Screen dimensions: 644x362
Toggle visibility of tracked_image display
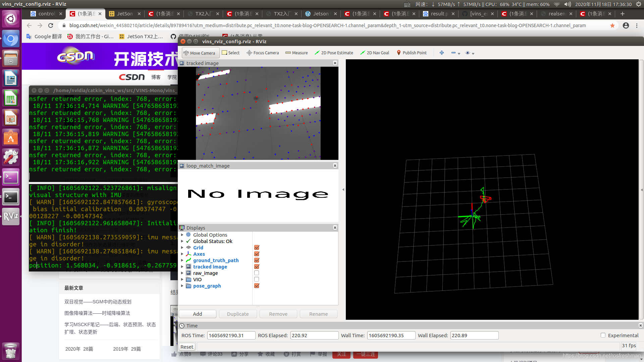click(x=257, y=266)
